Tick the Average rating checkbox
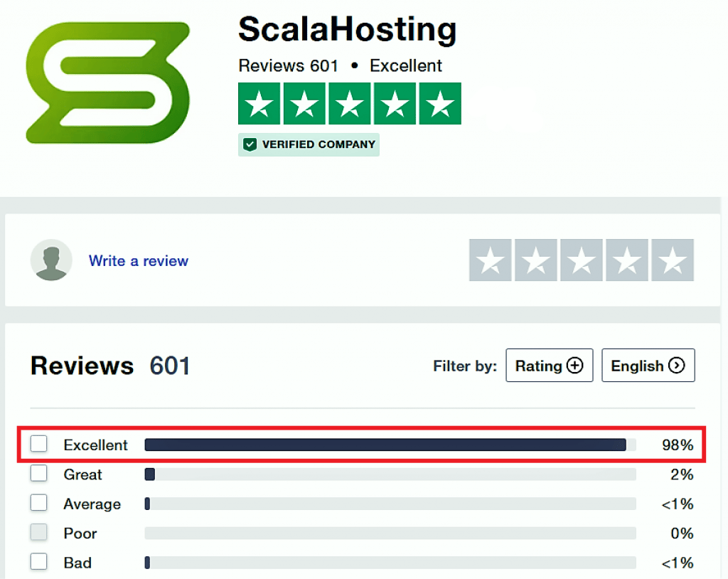 (x=39, y=503)
